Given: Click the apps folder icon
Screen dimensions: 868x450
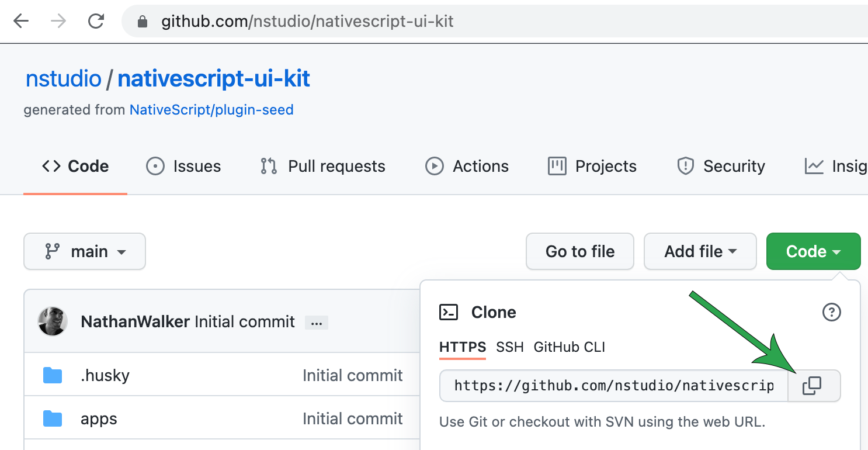Looking at the screenshot, I should tap(53, 418).
